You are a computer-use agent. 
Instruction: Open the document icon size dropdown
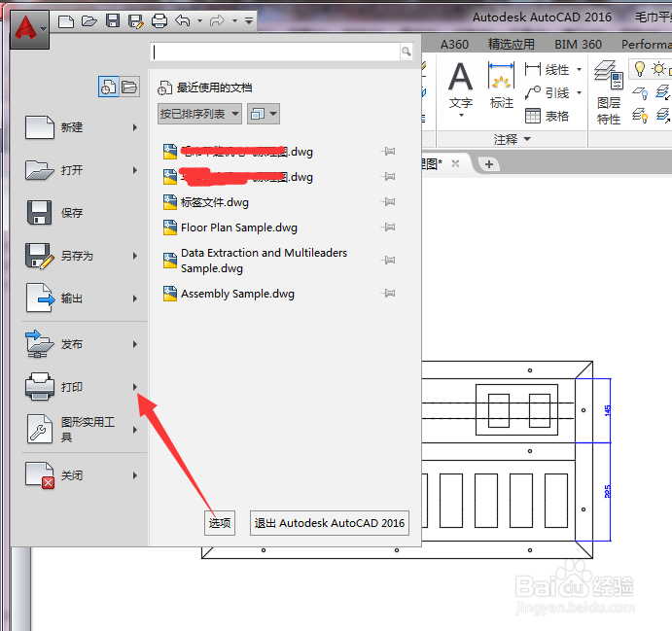click(x=264, y=114)
